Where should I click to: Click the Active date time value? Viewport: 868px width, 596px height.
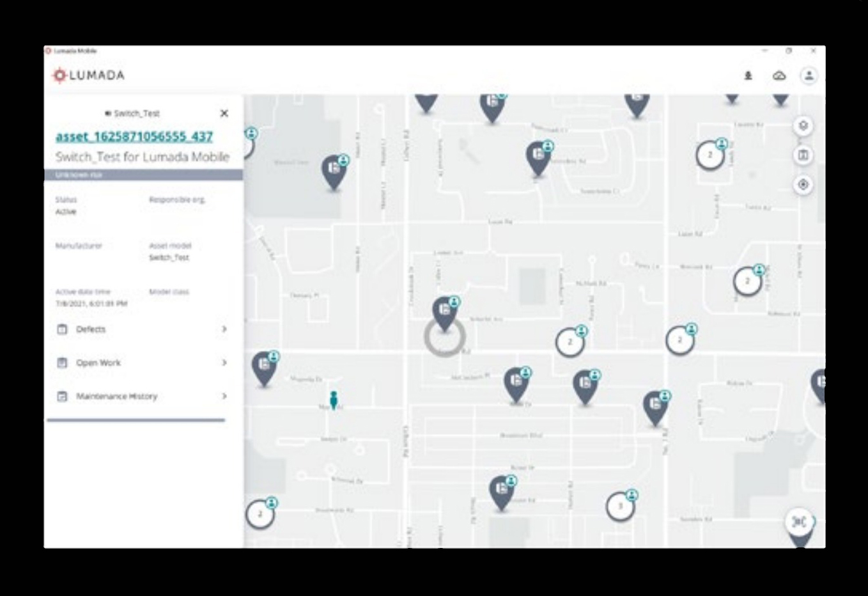[91, 304]
